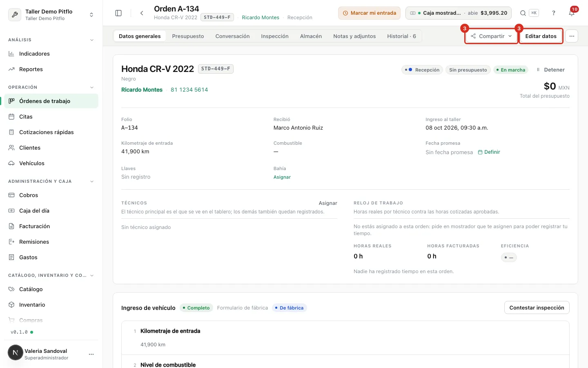Switch to the Inspección tab
The height and width of the screenshot is (368, 588).
(275, 36)
